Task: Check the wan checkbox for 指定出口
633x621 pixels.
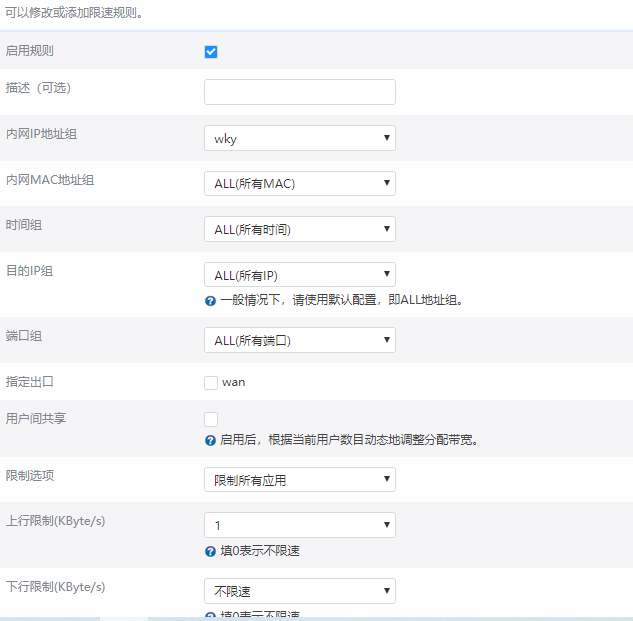Action: [x=211, y=383]
